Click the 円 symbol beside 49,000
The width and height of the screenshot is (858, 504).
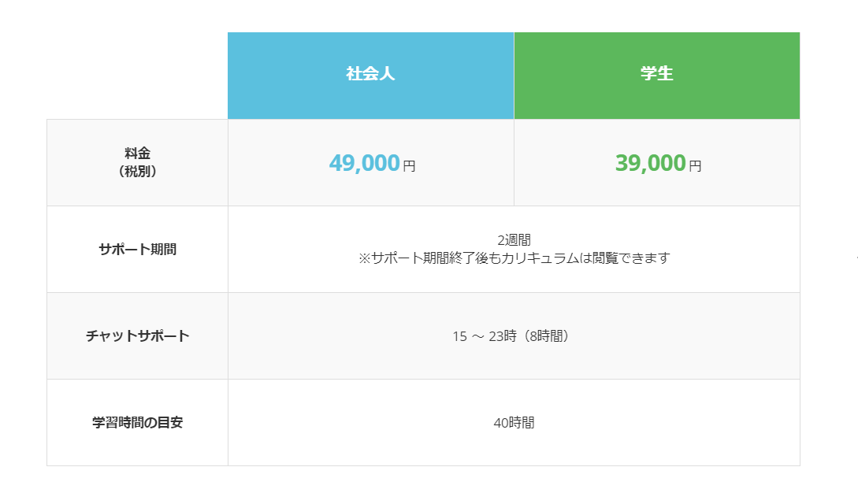[409, 166]
